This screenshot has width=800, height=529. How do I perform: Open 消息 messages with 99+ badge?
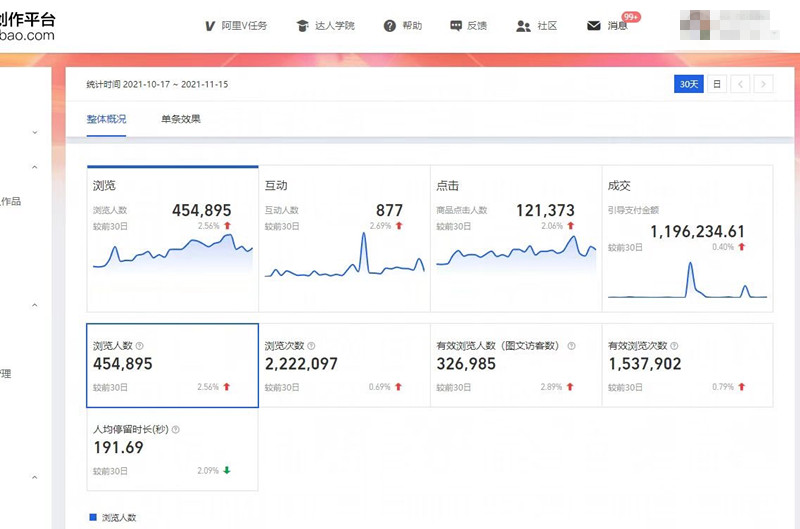607,26
